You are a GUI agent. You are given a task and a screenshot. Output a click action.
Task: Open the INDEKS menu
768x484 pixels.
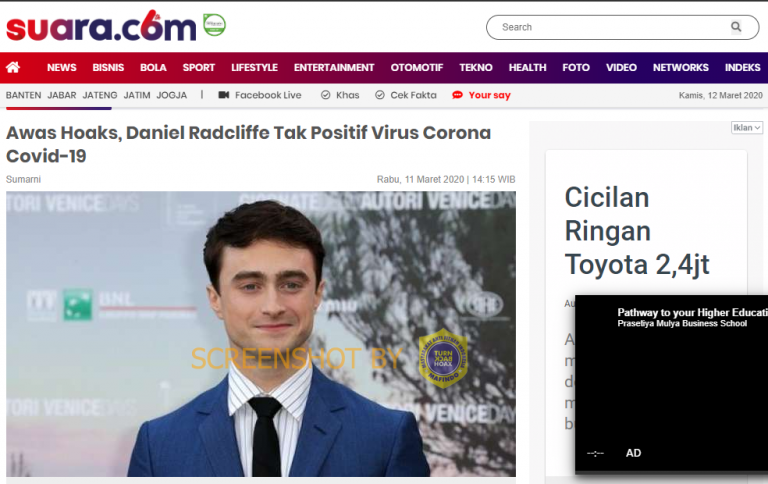click(x=743, y=68)
